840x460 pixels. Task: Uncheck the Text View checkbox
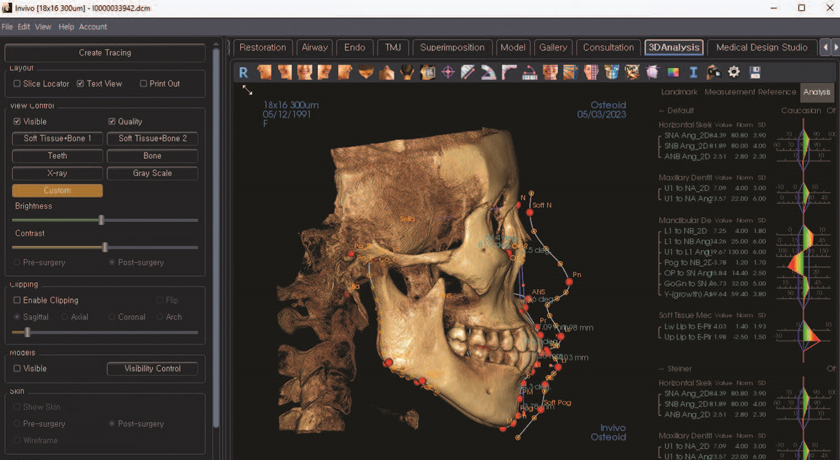(x=80, y=84)
